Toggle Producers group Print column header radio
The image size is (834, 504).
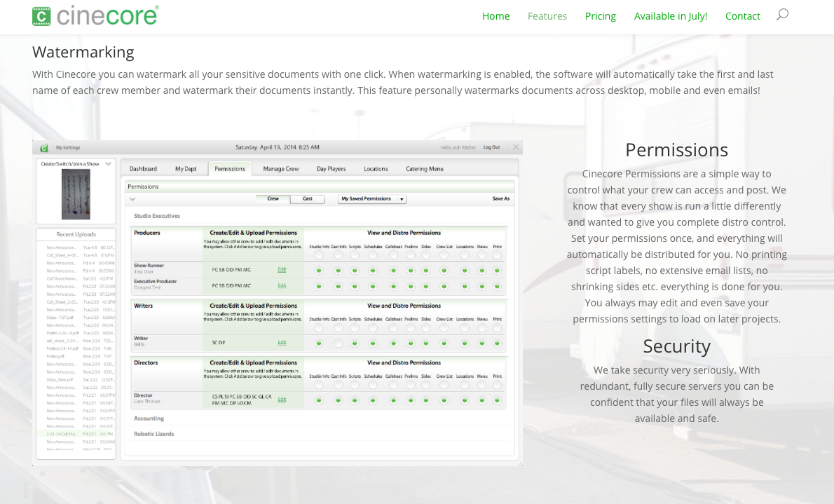coord(497,255)
